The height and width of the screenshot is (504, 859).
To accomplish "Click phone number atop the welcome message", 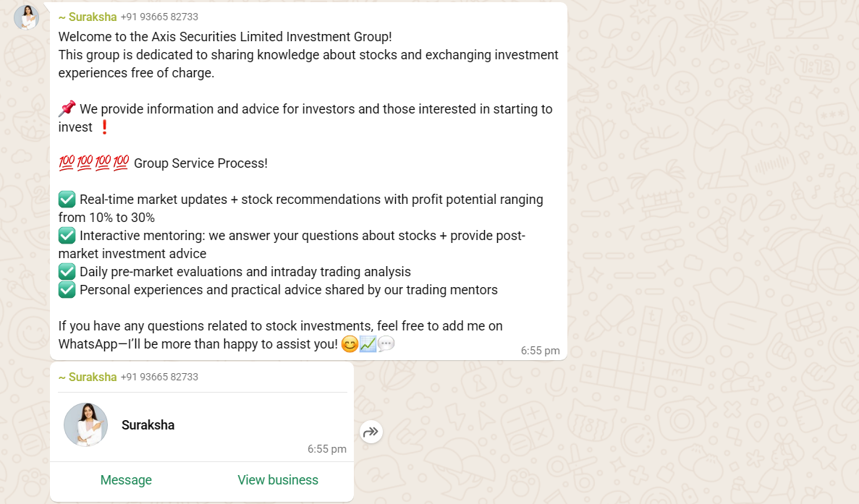I will pos(159,17).
